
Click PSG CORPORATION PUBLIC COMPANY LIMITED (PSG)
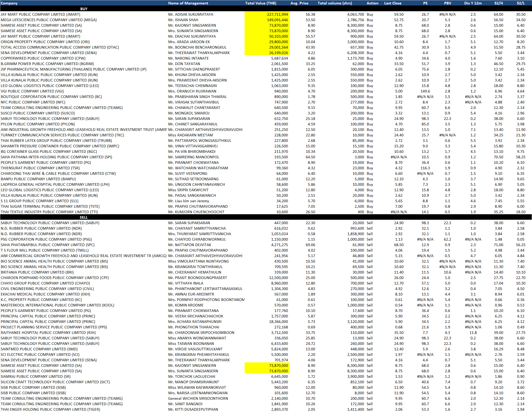point(46,239)
